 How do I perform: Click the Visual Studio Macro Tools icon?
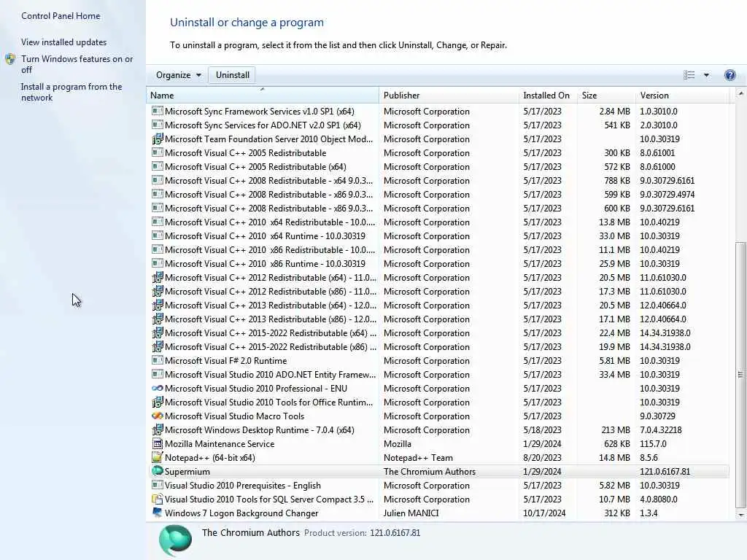[158, 416]
